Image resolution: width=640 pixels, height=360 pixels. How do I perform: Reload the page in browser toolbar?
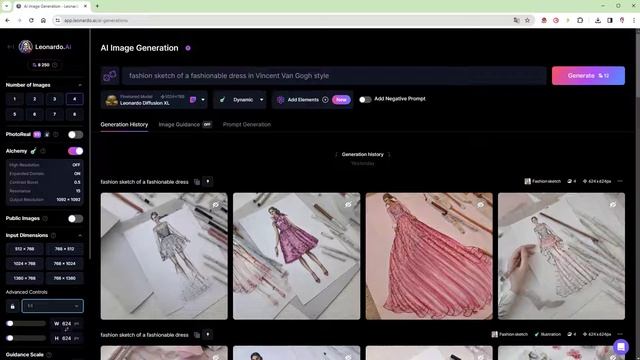click(31, 20)
